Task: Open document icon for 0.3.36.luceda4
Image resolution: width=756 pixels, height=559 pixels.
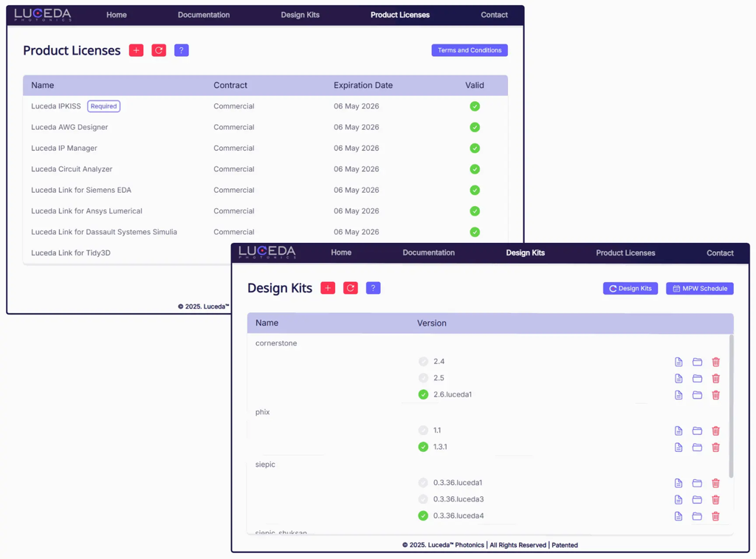Action: pos(678,516)
